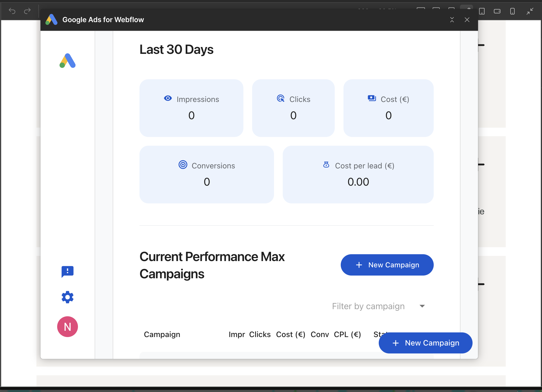Open the feedback speech-bubble icon in sidebar
The width and height of the screenshot is (542, 392).
68,272
